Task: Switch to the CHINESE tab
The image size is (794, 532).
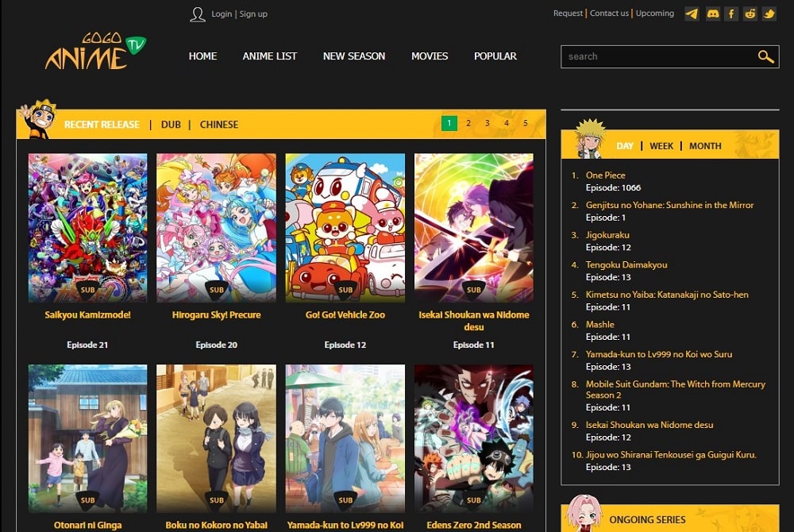Action: tap(219, 125)
